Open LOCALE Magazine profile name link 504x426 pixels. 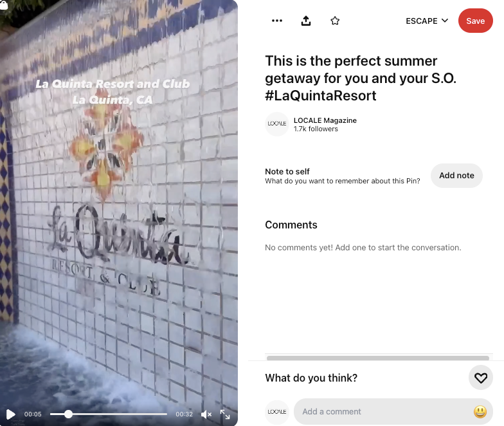point(325,120)
